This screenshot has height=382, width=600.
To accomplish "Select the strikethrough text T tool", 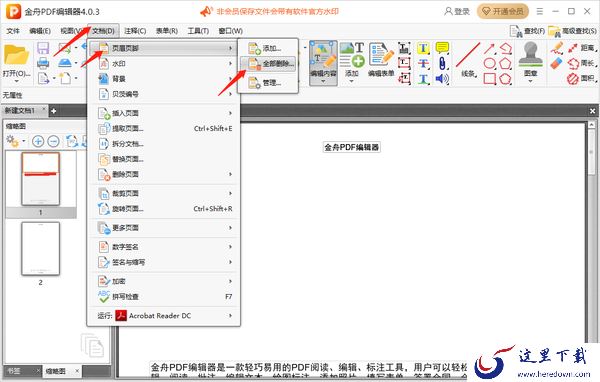I will coord(423,64).
